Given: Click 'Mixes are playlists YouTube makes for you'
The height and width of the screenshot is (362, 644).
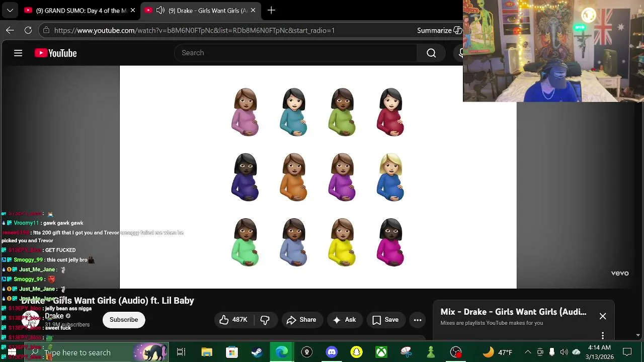Looking at the screenshot, I should pyautogui.click(x=492, y=323).
